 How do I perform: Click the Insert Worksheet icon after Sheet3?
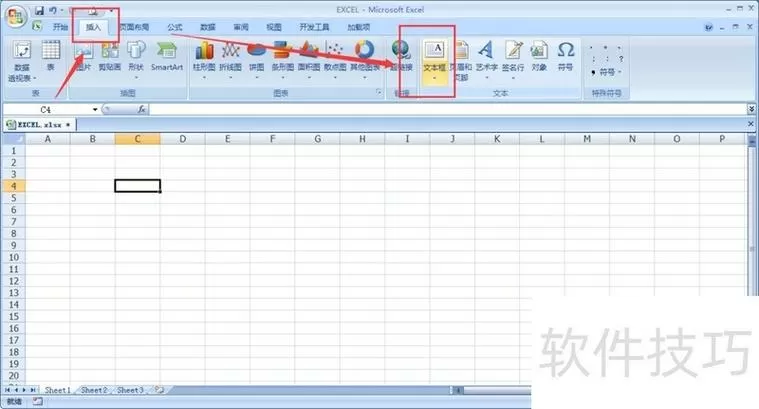tap(159, 390)
